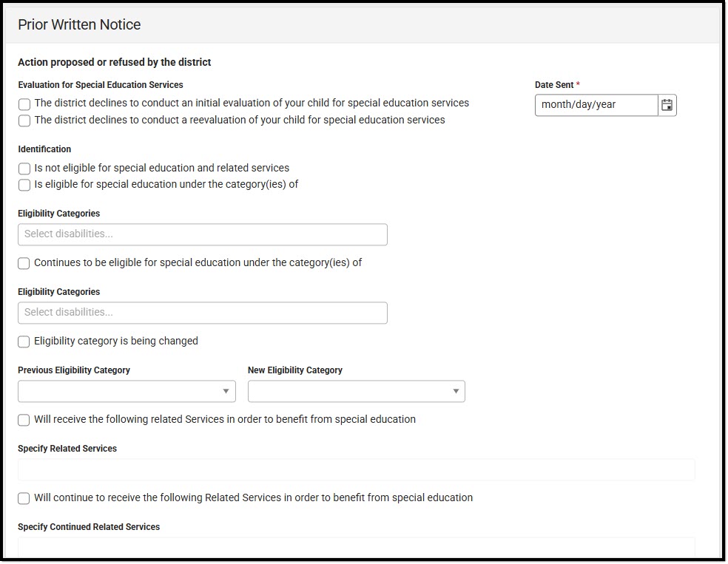Click the New Eligibility Category arrow

[456, 391]
